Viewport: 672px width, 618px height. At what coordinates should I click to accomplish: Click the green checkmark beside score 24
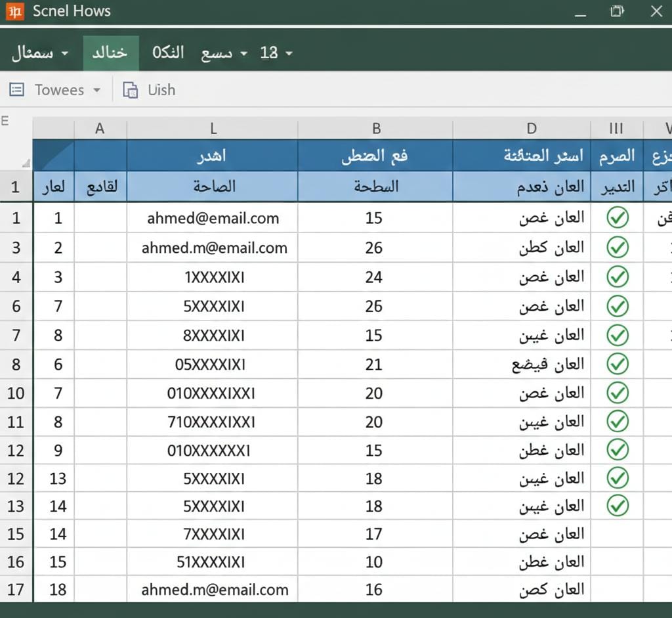click(x=617, y=276)
